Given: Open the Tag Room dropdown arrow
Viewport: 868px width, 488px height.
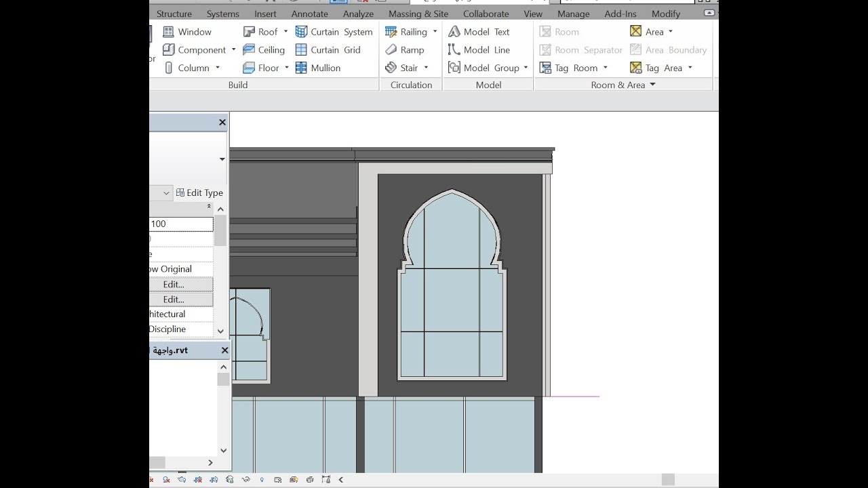Looking at the screenshot, I should click(605, 68).
